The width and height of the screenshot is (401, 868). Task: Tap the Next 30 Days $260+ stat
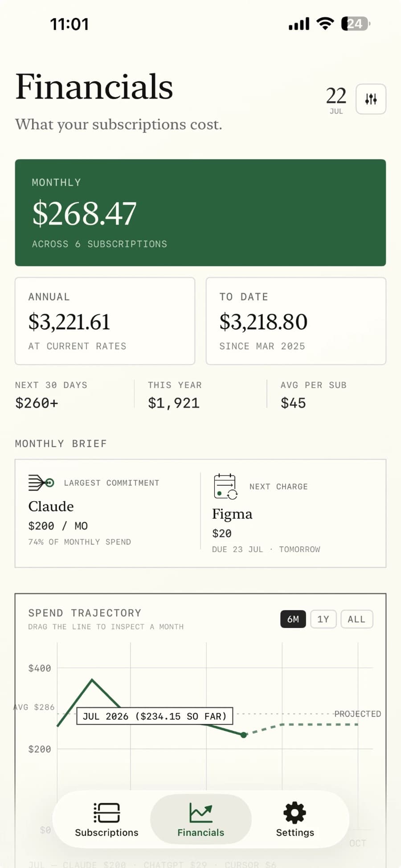51,395
